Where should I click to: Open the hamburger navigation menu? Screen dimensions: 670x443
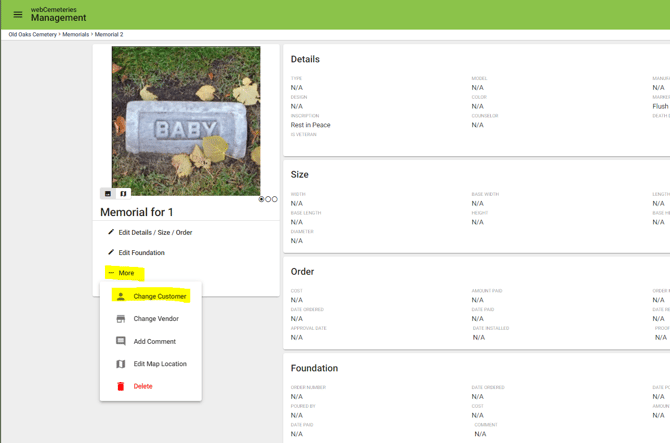(x=18, y=15)
